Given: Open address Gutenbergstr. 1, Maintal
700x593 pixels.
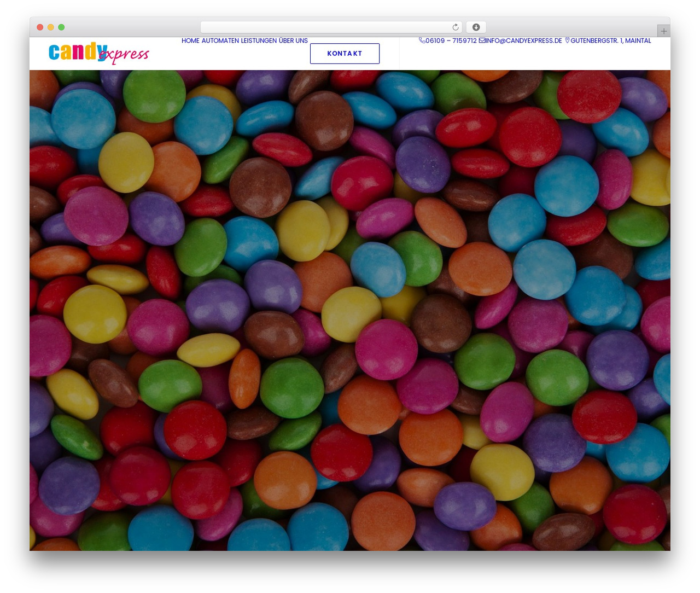Looking at the screenshot, I should [611, 40].
